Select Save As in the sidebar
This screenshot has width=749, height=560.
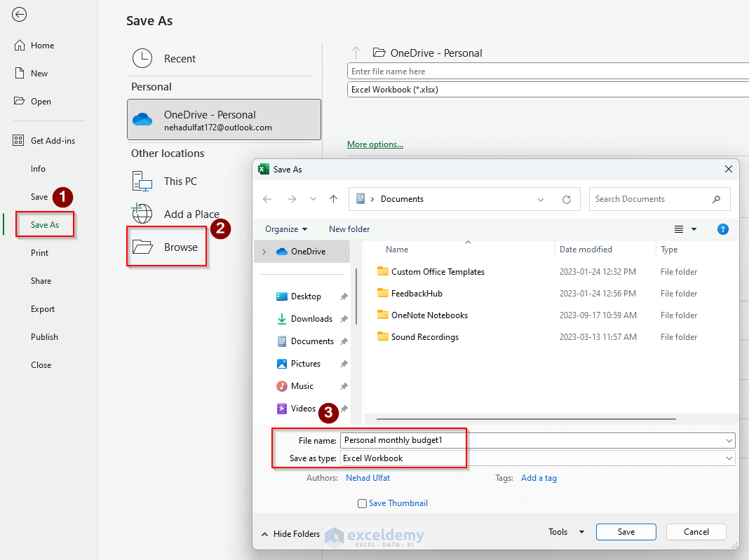45,224
